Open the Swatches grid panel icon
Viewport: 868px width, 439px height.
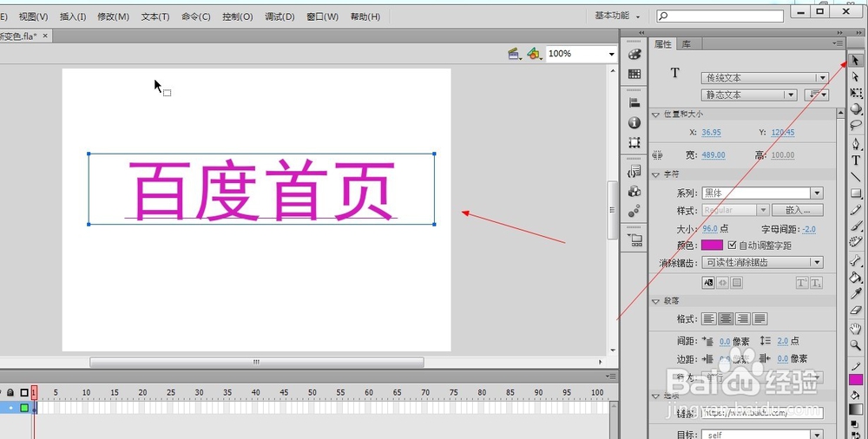point(635,74)
